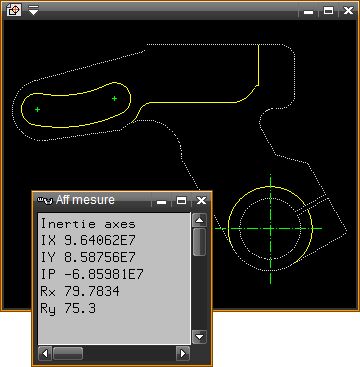Minimize the Aff mesure window
360x367 pixels.
click(x=161, y=201)
